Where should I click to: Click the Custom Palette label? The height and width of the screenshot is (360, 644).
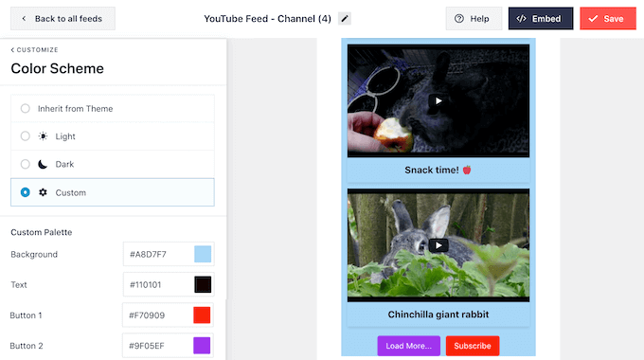click(x=41, y=232)
